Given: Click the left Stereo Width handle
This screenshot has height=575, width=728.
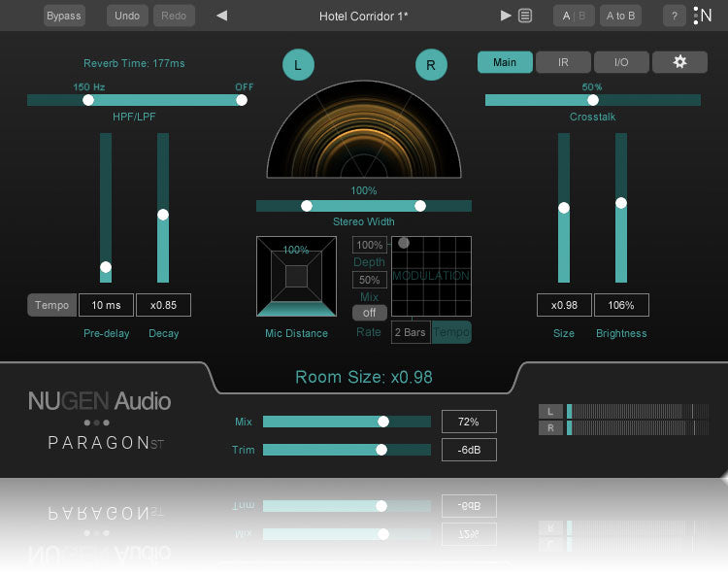Looking at the screenshot, I should (307, 206).
